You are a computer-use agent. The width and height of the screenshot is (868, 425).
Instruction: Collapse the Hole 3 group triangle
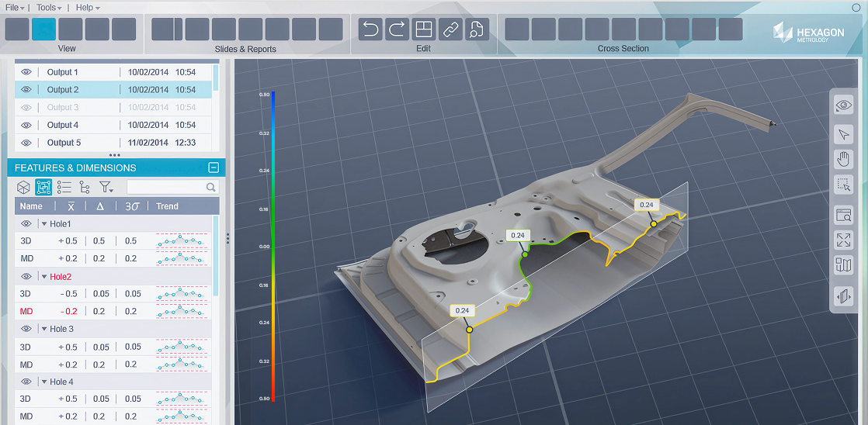tap(43, 329)
